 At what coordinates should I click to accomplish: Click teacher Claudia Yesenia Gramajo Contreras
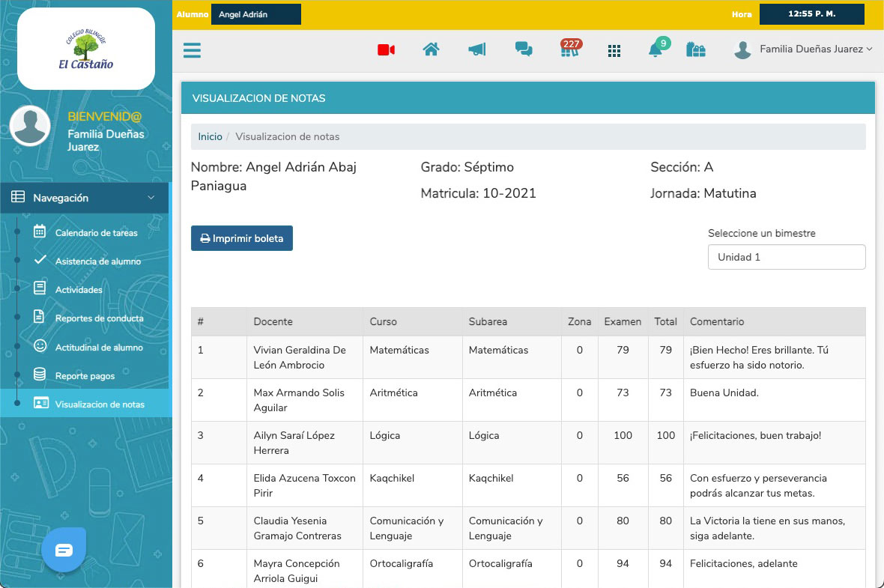point(297,528)
